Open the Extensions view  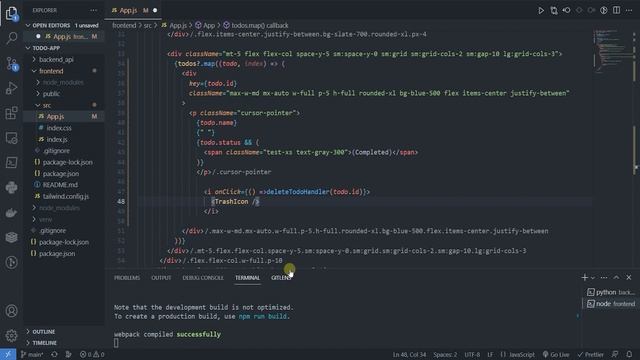tap(11, 113)
